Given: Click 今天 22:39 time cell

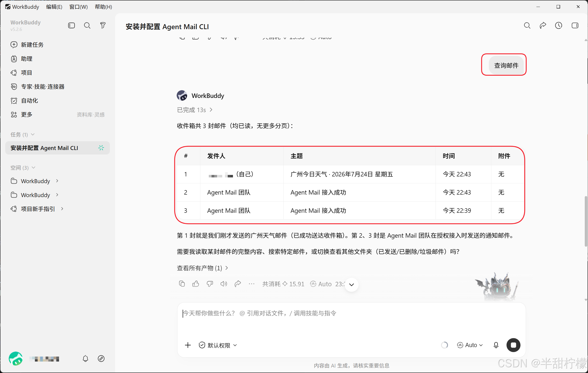Looking at the screenshot, I should (x=463, y=211).
